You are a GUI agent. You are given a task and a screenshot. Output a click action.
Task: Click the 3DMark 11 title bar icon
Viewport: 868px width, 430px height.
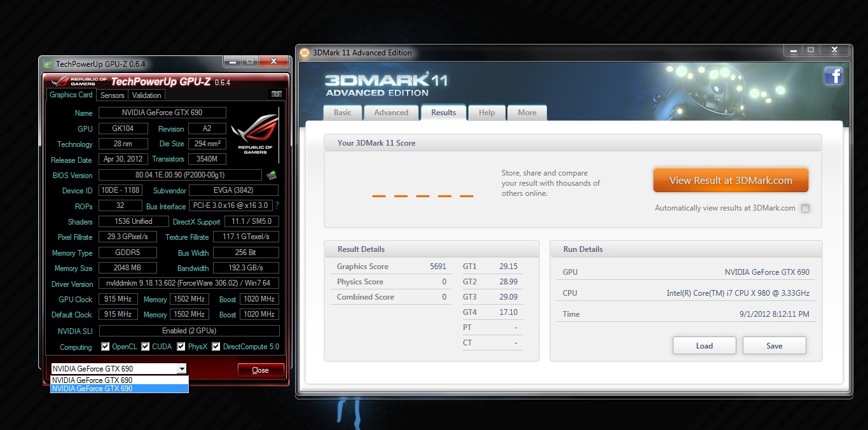[x=304, y=53]
